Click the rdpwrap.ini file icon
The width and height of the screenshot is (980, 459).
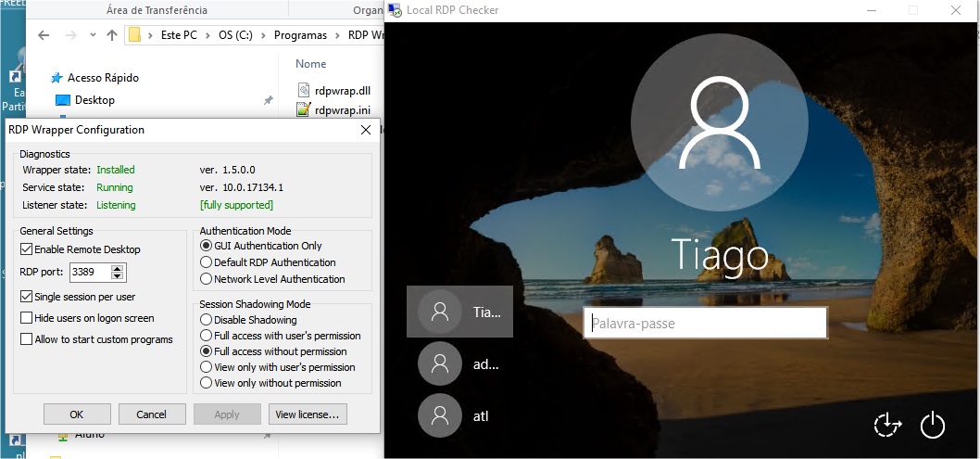304,110
